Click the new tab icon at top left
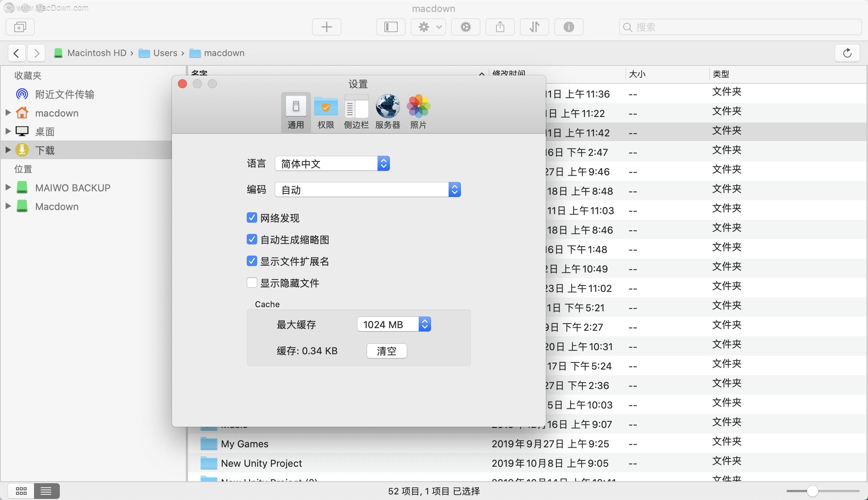 tap(20, 27)
